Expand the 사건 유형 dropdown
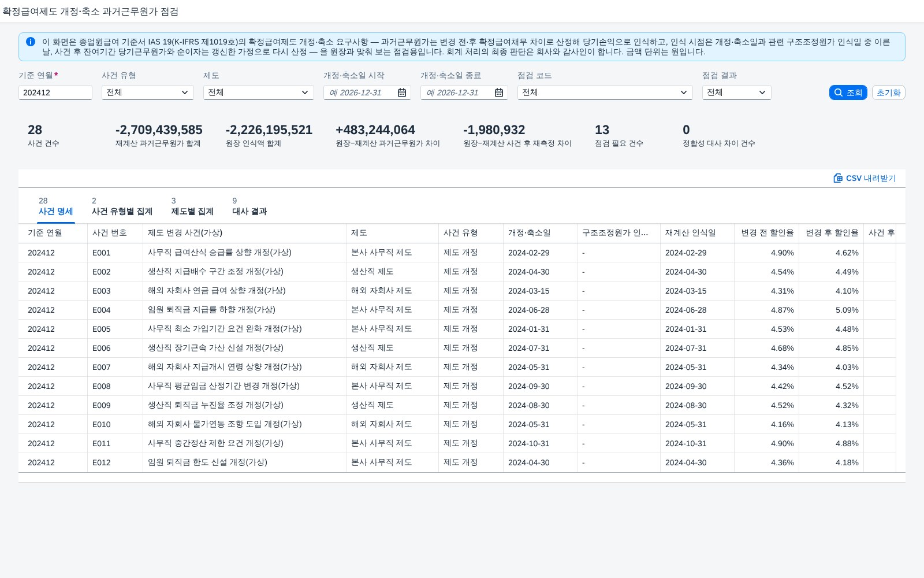Viewport: 924px width, 578px height. [148, 92]
